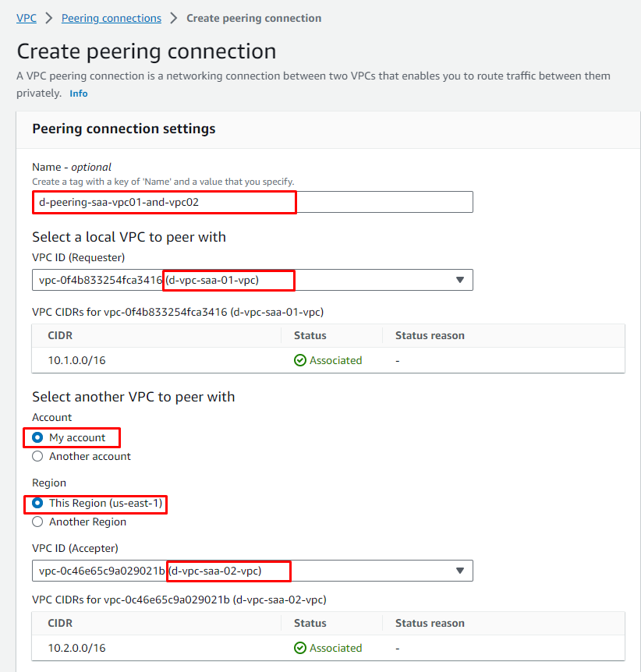The height and width of the screenshot is (672, 641).
Task: Click the Status column header in the accepter table
Action: [310, 624]
